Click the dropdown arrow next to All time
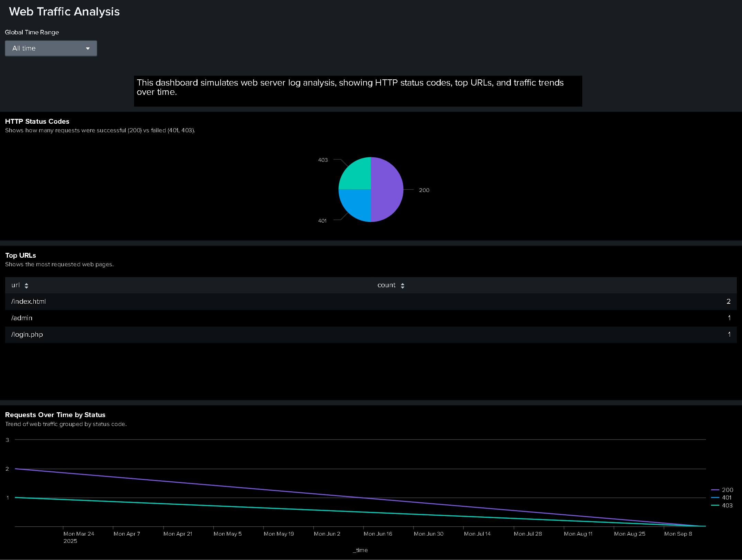Image resolution: width=742 pixels, height=560 pixels. [88, 48]
